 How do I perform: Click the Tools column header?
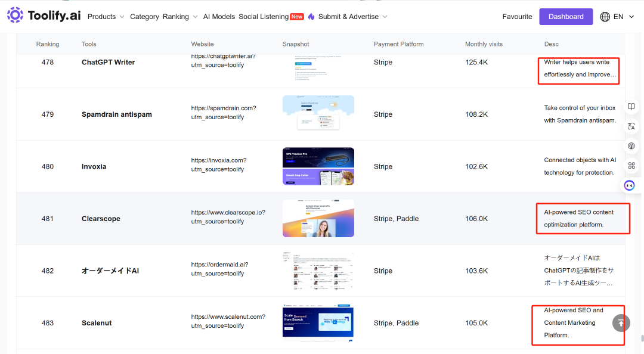click(x=89, y=44)
